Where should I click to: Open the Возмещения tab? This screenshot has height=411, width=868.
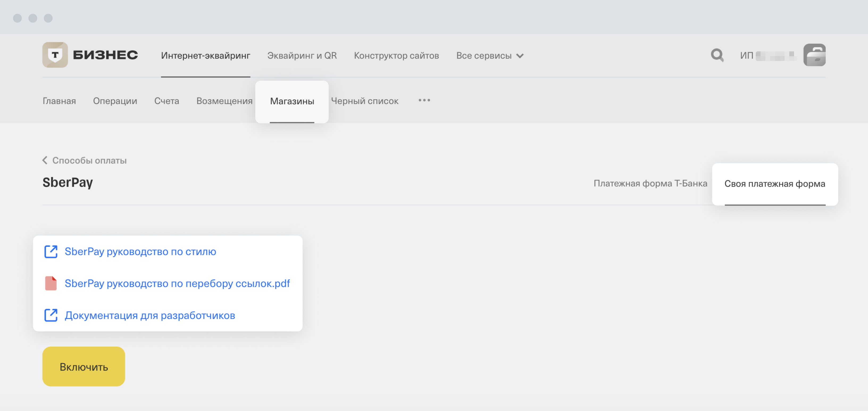pos(224,101)
